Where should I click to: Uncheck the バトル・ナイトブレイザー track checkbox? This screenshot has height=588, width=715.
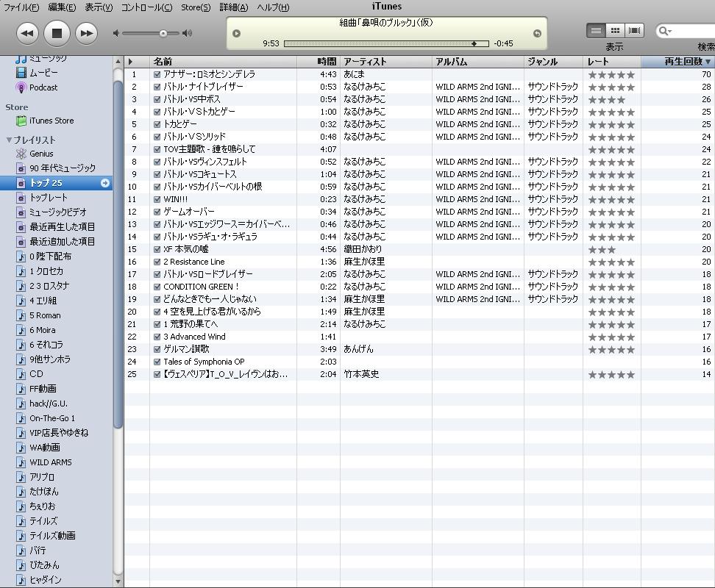157,87
